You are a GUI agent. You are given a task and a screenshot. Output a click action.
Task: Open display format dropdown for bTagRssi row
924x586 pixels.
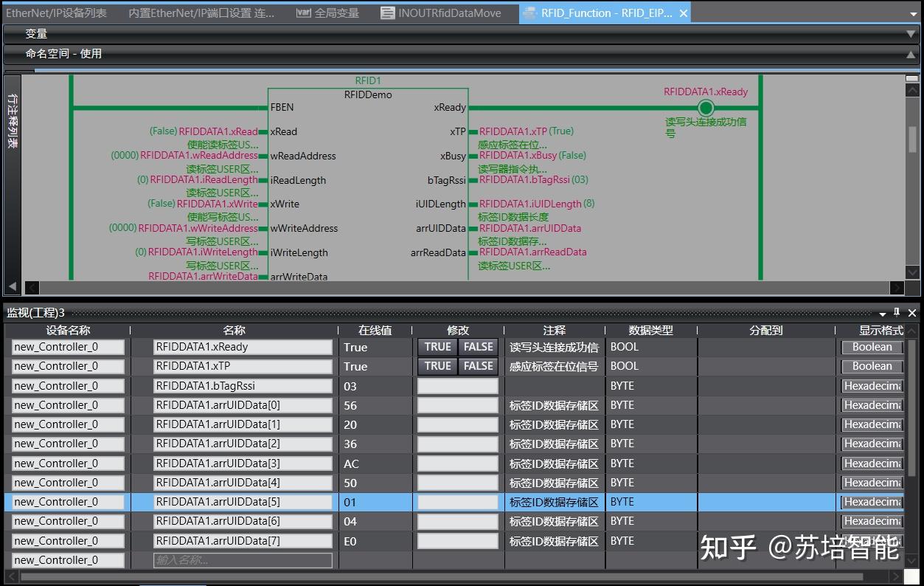tap(872, 385)
